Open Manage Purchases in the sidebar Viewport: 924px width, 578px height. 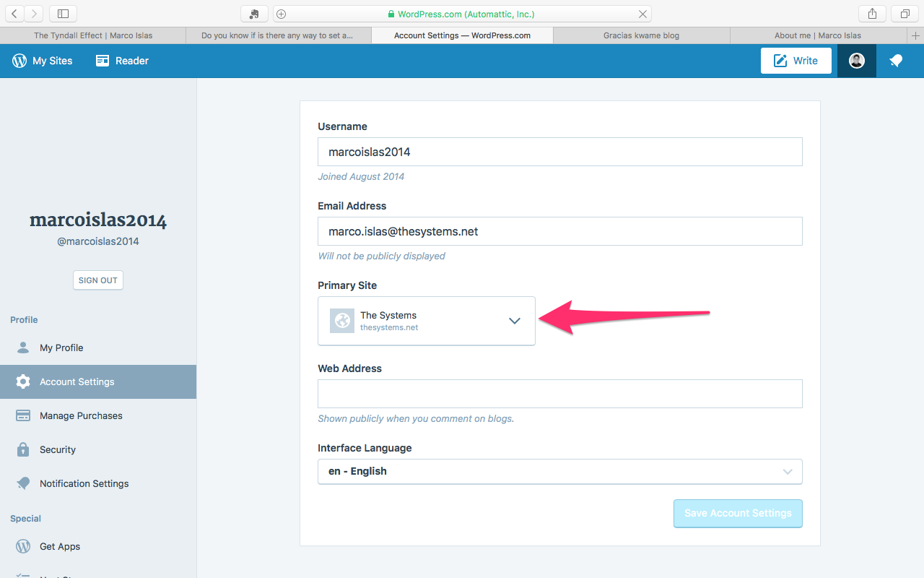(98, 415)
